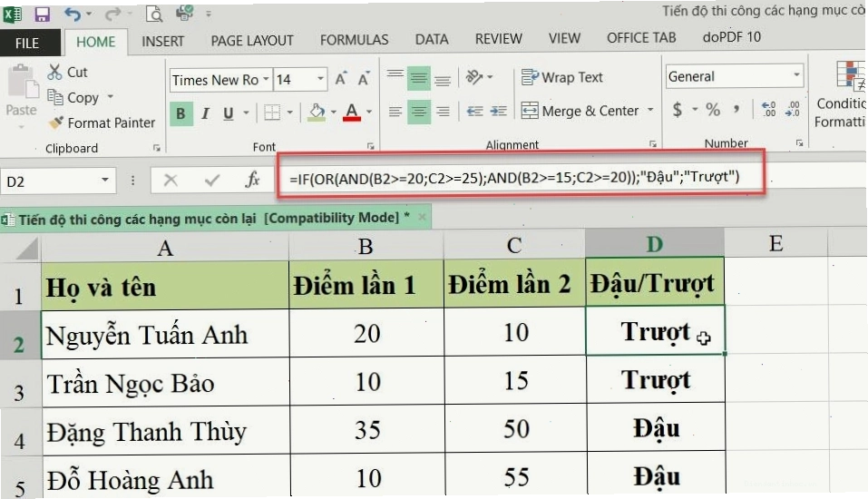
Task: Open the FILE menu
Action: point(28,43)
